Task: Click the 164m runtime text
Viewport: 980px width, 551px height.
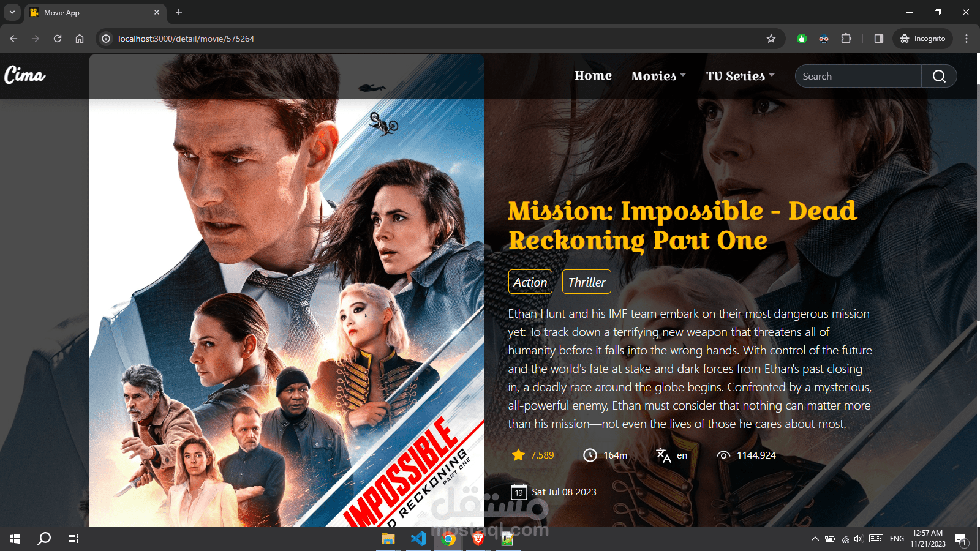Action: 616,455
